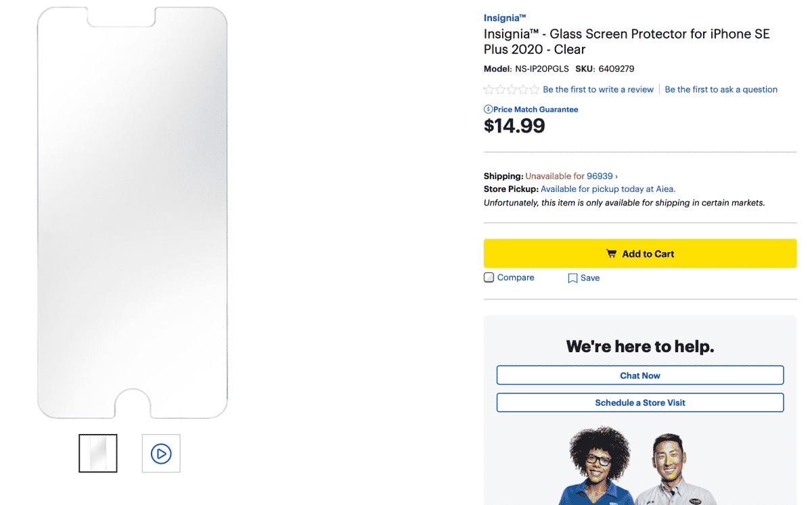This screenshot has width=812, height=505.
Task: Click Add to Cart
Action: tap(639, 254)
